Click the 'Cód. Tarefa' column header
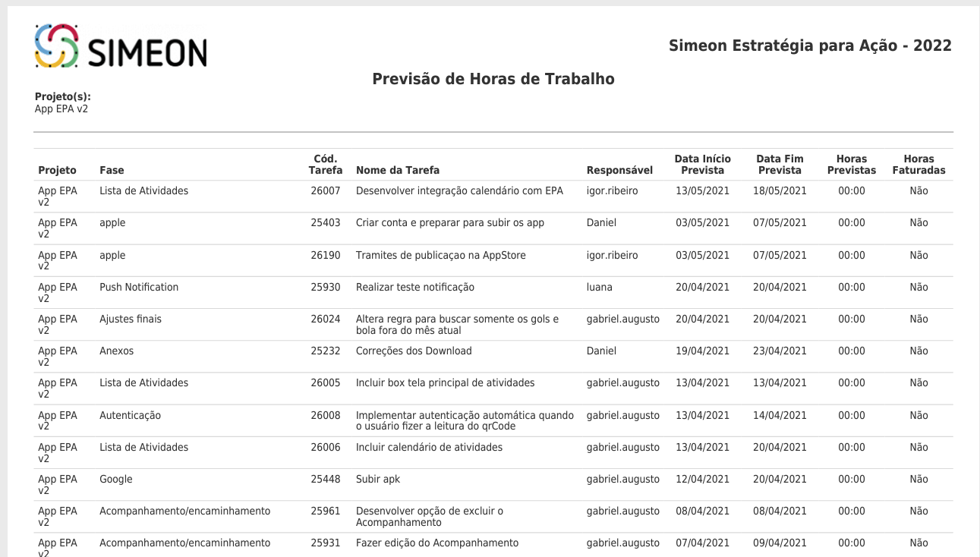 [326, 165]
